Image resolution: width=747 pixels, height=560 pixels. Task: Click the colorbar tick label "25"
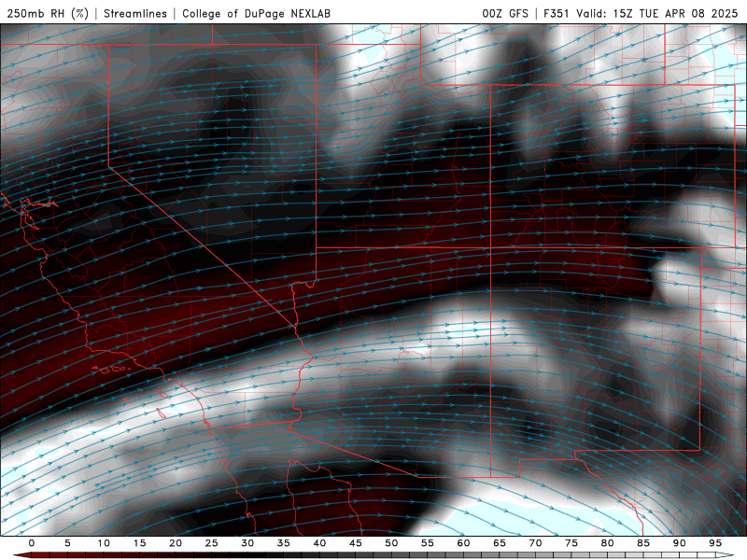[x=212, y=543]
